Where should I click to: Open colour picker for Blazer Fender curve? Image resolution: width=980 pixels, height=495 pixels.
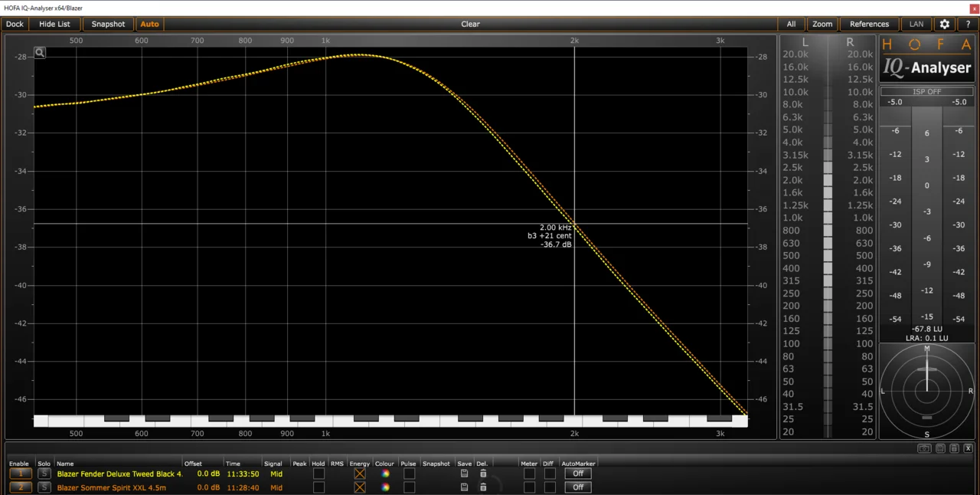coord(386,474)
